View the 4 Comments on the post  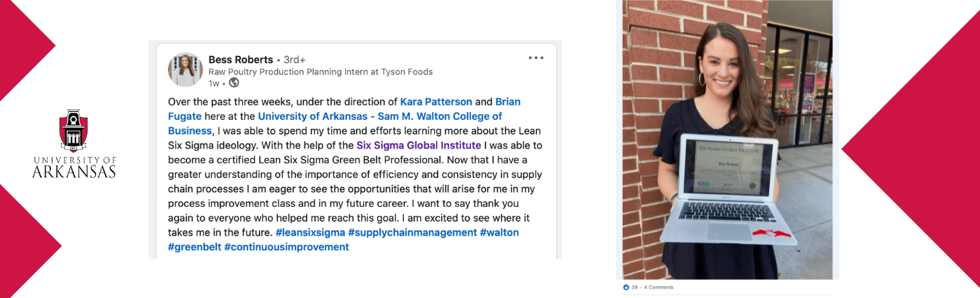click(x=659, y=287)
